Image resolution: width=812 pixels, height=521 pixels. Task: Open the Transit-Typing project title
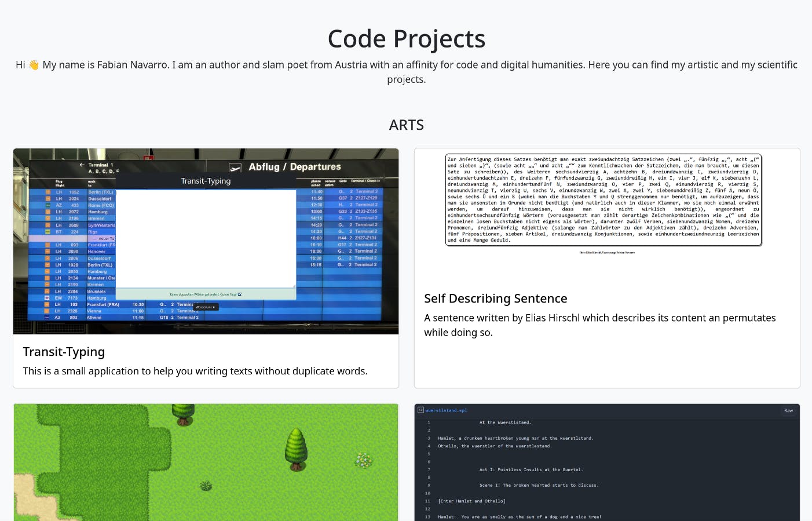pos(64,352)
